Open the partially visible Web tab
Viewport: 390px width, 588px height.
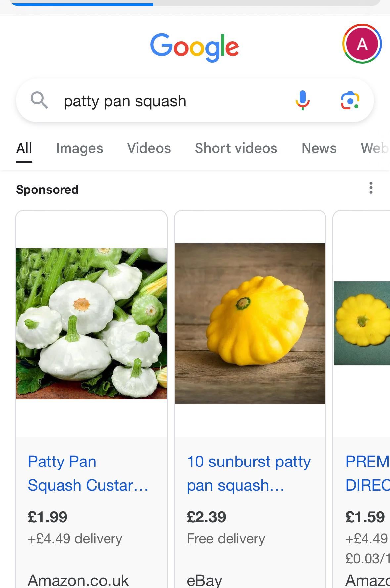(x=375, y=148)
